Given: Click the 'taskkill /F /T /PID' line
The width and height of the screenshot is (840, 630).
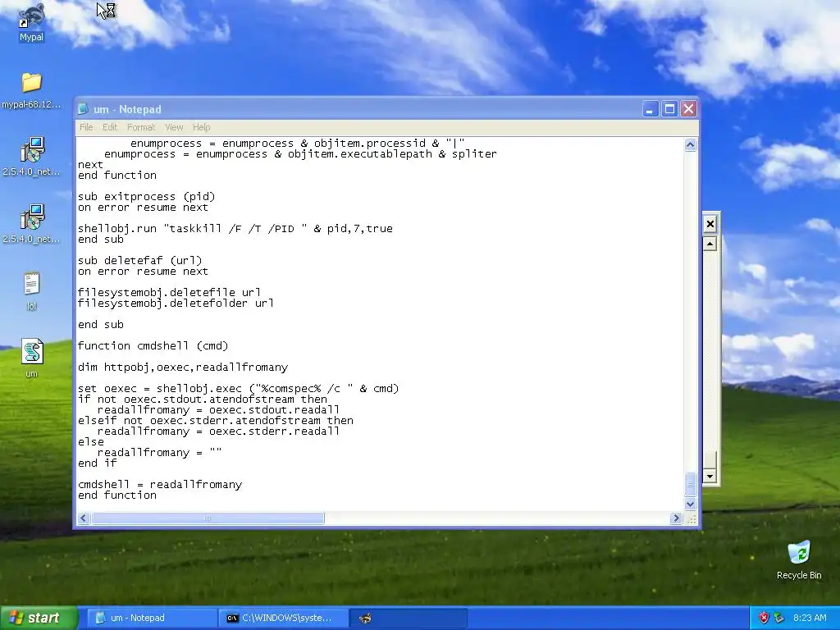Looking at the screenshot, I should [235, 228].
